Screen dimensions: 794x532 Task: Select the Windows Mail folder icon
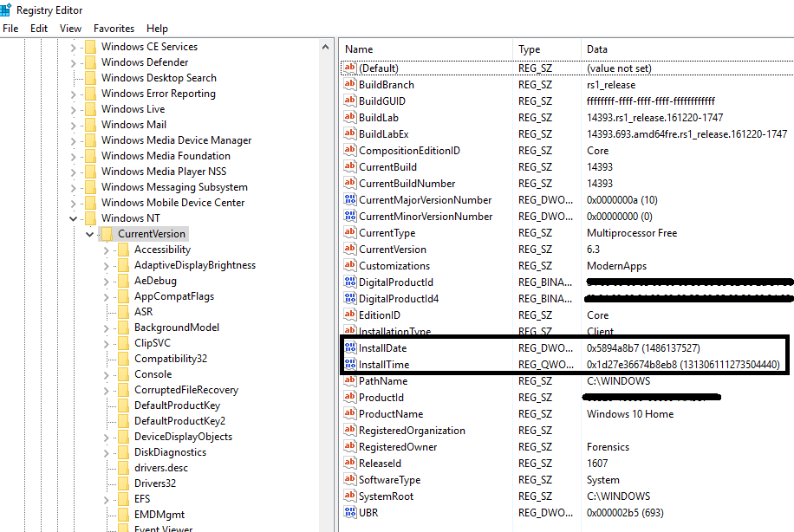pyautogui.click(x=91, y=125)
